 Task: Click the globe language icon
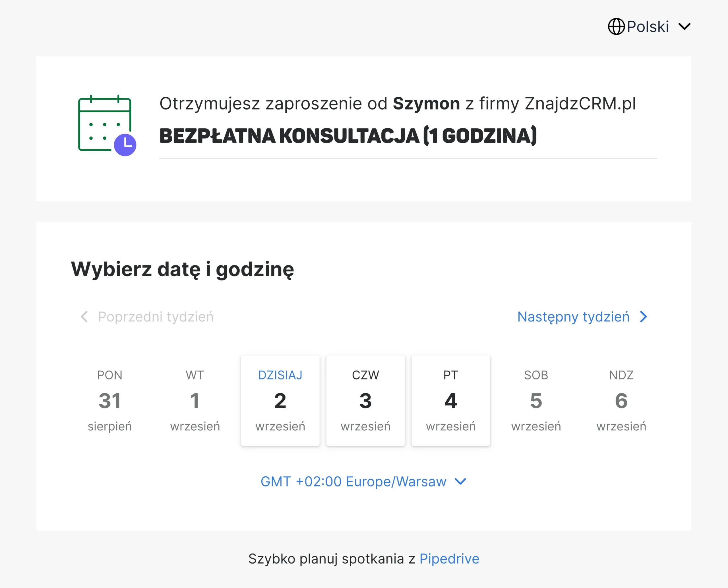(616, 26)
